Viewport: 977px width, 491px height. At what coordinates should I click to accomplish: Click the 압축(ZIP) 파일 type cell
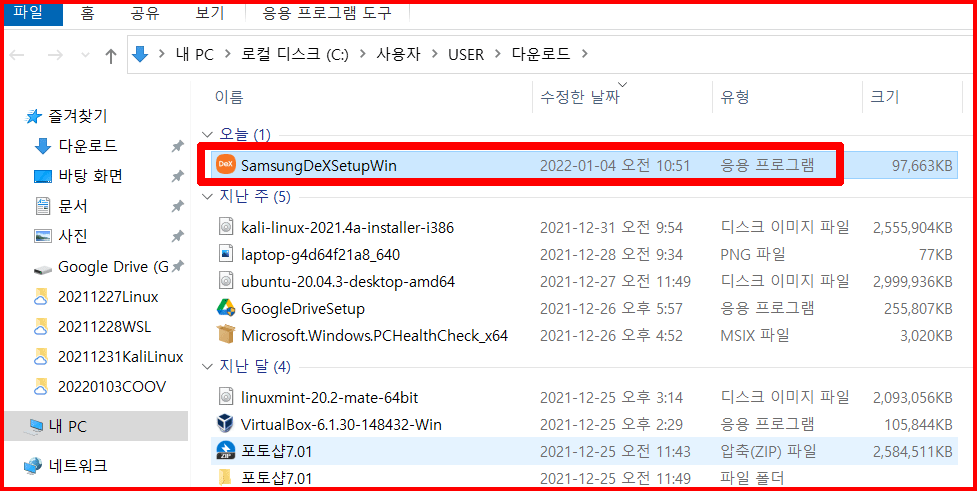click(x=768, y=451)
